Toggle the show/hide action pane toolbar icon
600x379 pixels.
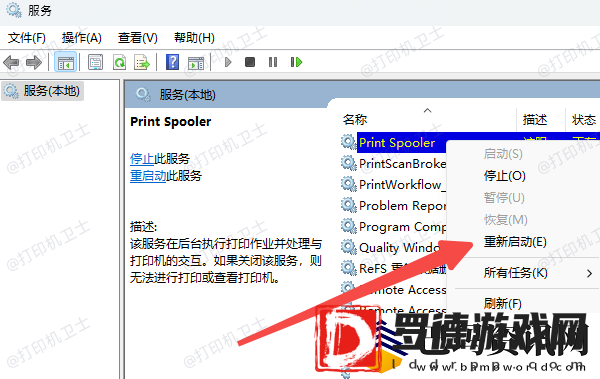(196, 63)
